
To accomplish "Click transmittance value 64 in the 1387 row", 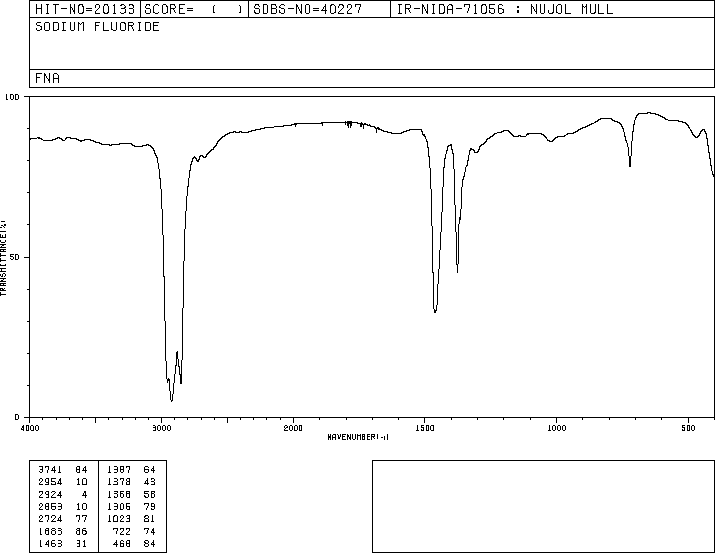I will pyautogui.click(x=150, y=470).
